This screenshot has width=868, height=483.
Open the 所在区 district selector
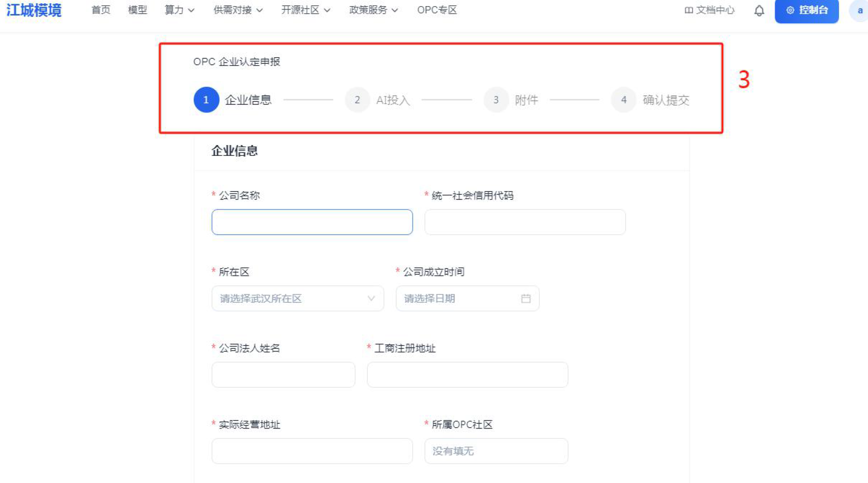point(298,299)
